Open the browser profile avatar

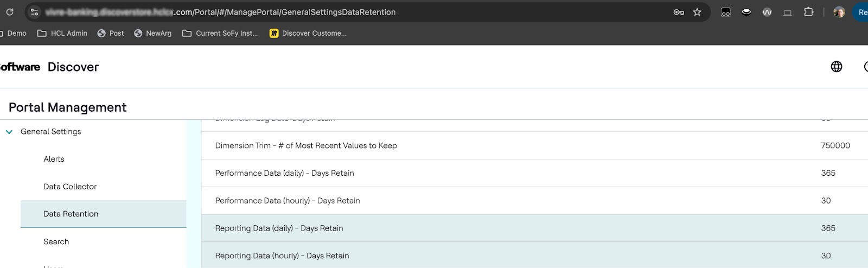[x=839, y=12]
